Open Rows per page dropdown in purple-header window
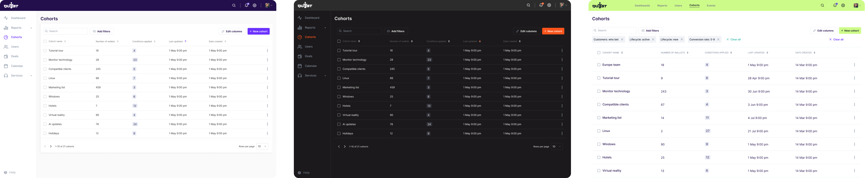 pos(262,146)
